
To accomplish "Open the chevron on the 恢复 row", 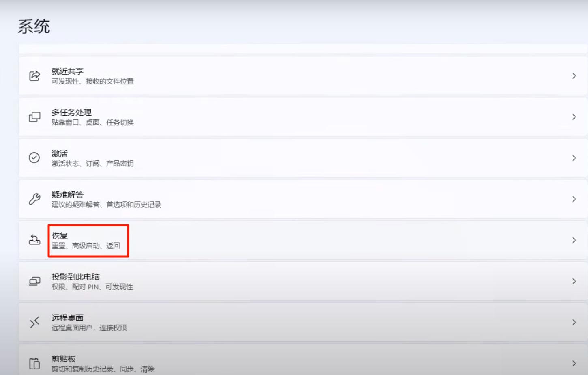I will [574, 240].
